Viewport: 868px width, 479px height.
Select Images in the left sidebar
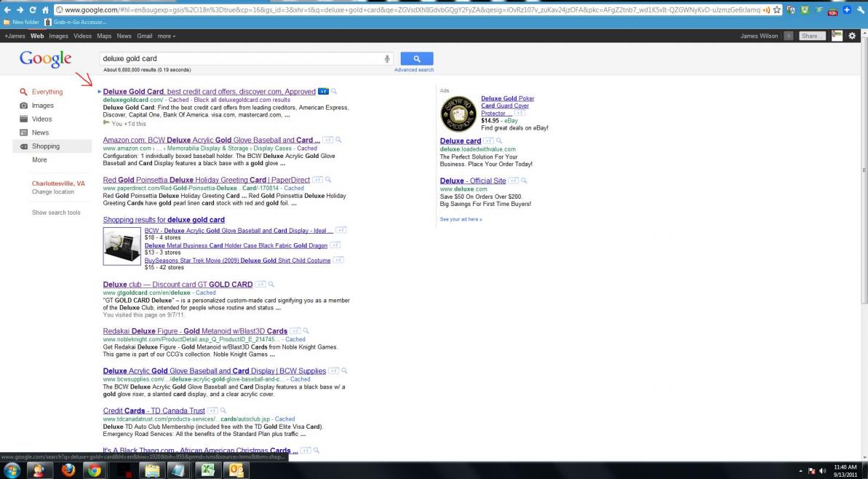pos(43,106)
